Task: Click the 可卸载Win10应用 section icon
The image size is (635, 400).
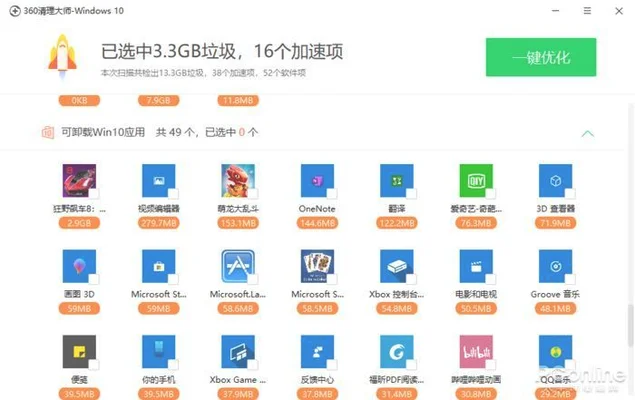Action: point(48,132)
